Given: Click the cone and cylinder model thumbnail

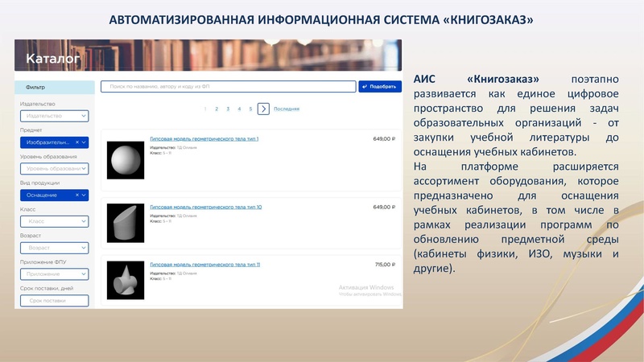Looking at the screenshot, I should [x=126, y=280].
